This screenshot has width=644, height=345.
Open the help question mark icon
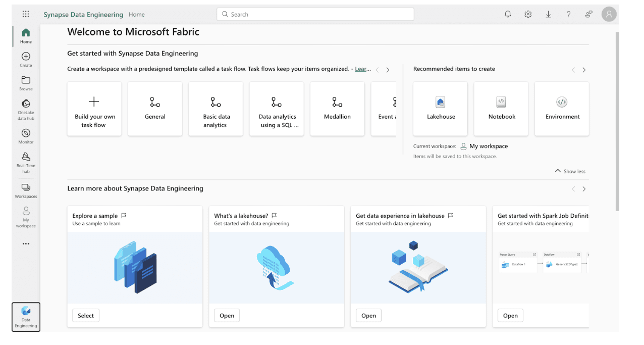568,14
